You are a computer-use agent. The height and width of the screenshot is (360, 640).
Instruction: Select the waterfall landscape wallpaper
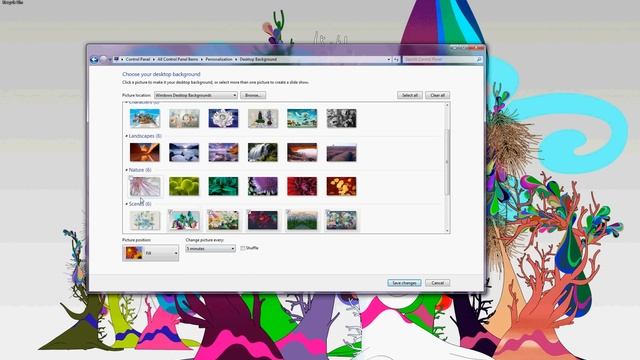263,152
